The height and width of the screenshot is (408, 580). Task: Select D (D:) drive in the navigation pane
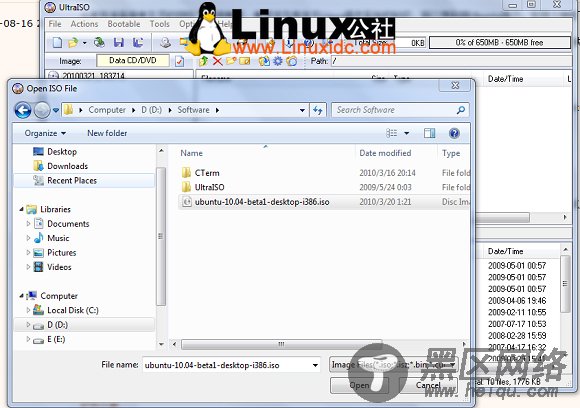point(57,325)
